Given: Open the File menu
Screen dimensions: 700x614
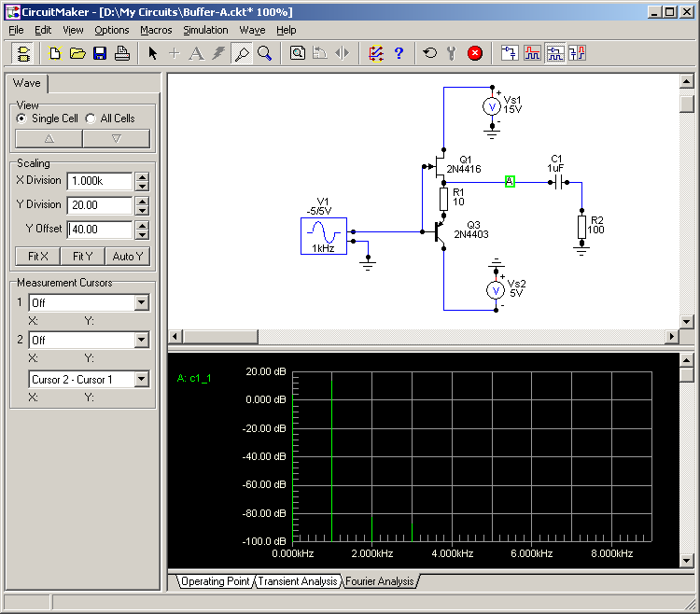Looking at the screenshot, I should 16,31.
